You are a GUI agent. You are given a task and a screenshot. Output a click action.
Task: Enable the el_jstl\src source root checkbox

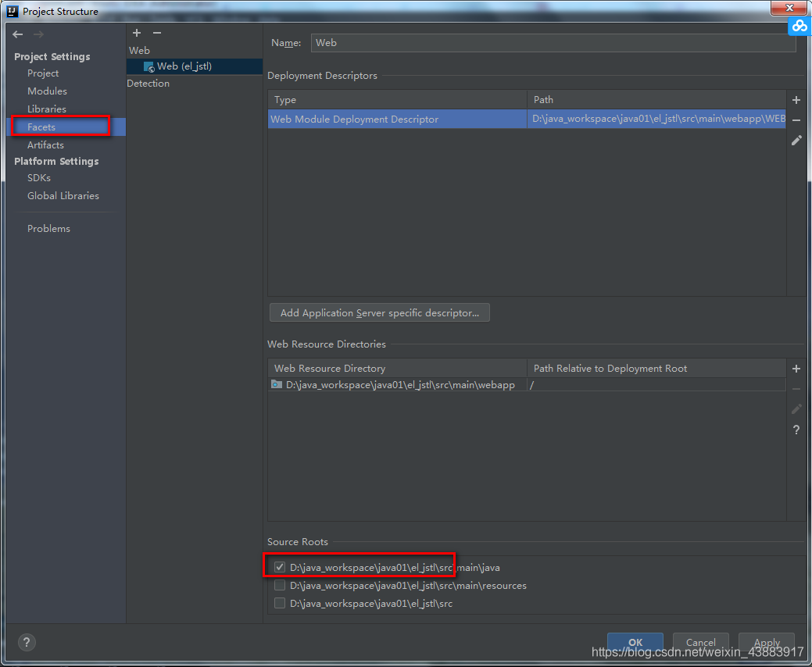[x=280, y=604]
